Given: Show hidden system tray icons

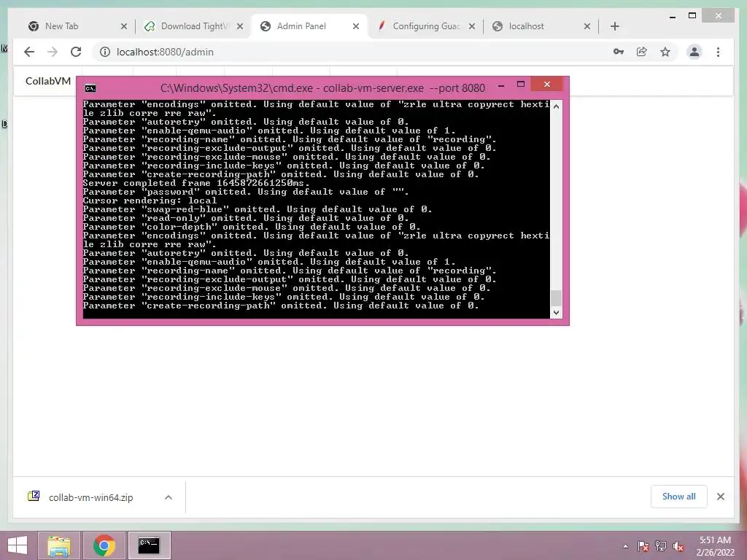Looking at the screenshot, I should 625,546.
